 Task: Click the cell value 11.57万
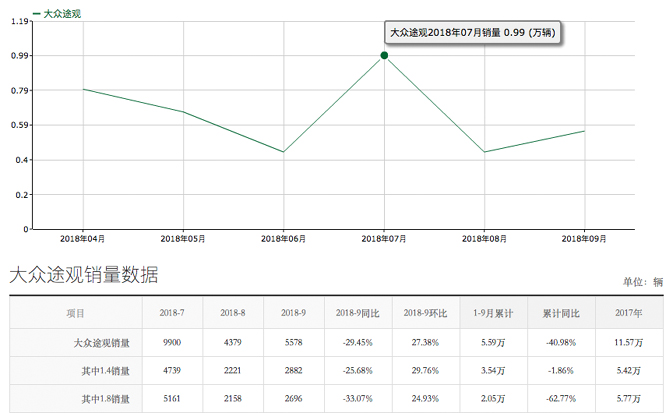click(x=629, y=342)
